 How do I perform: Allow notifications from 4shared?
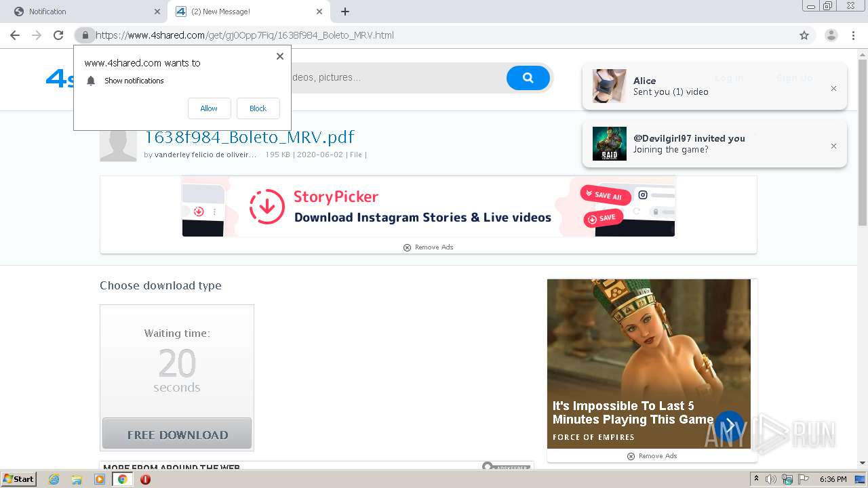pos(209,108)
